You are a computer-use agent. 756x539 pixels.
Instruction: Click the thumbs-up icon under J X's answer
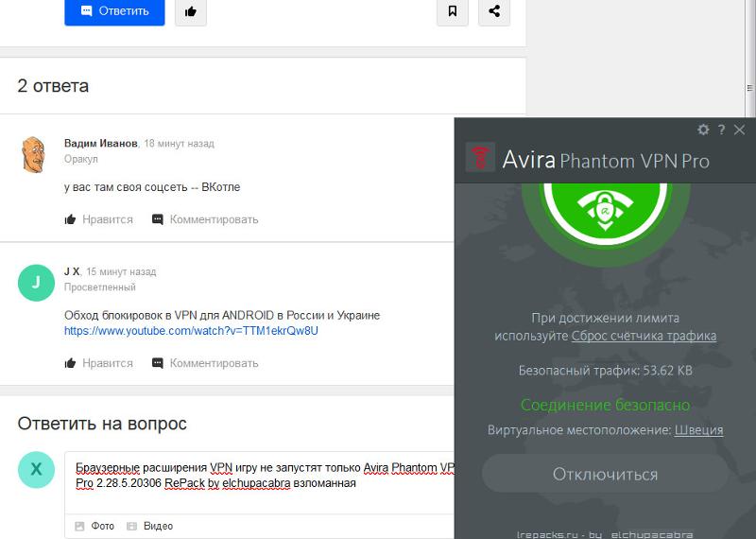pos(70,363)
